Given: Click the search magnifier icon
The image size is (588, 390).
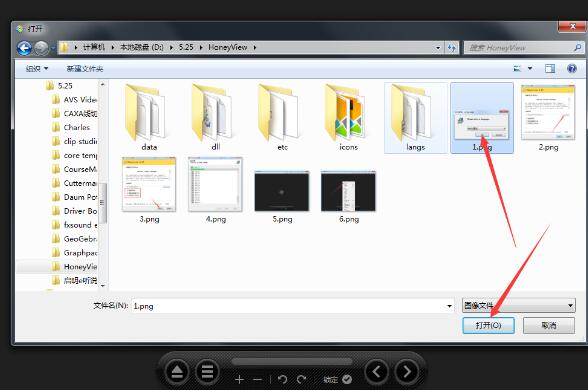Looking at the screenshot, I should tap(578, 48).
